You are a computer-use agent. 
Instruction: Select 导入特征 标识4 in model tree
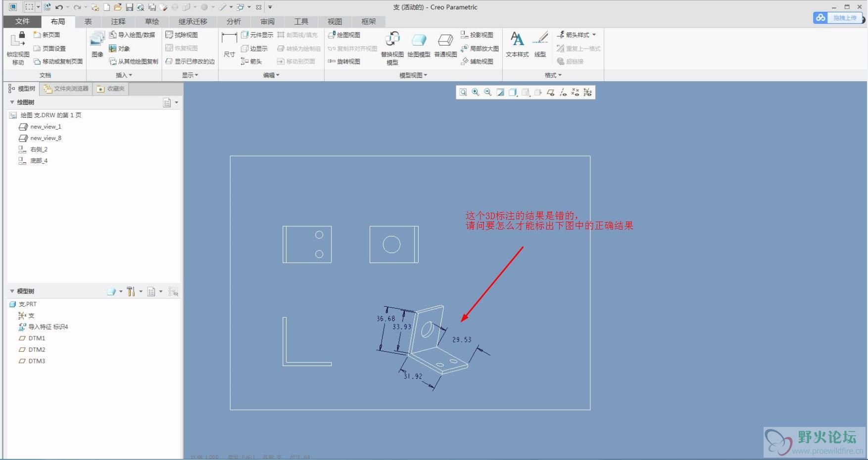point(48,327)
